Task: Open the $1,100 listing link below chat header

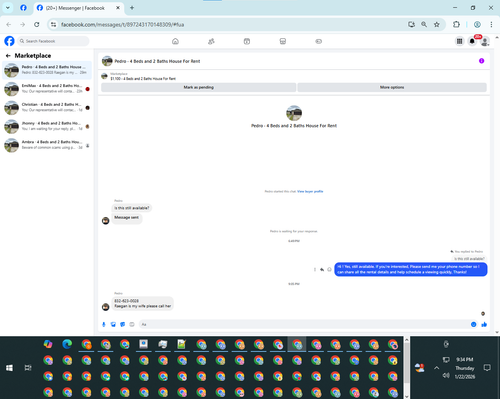Action: click(143, 79)
